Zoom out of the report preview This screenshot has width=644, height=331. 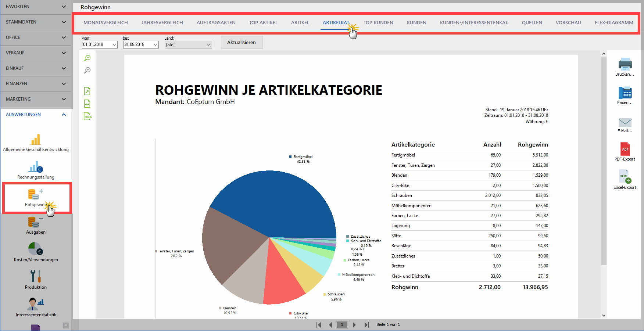click(x=87, y=58)
